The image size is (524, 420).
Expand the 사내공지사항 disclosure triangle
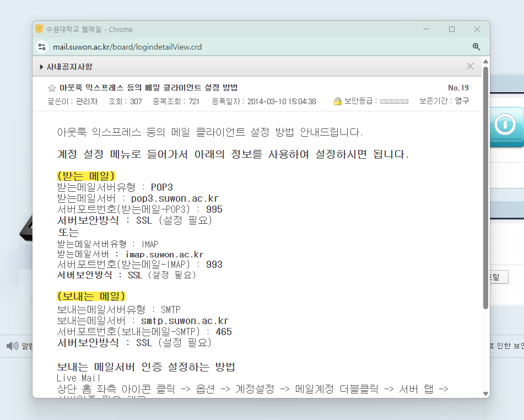41,66
